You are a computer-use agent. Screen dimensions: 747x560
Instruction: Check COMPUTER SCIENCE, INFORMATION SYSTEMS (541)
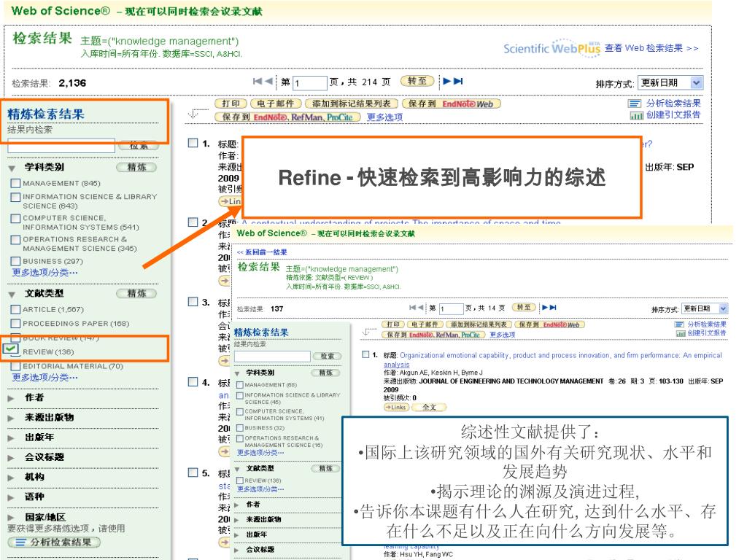pyautogui.click(x=15, y=218)
